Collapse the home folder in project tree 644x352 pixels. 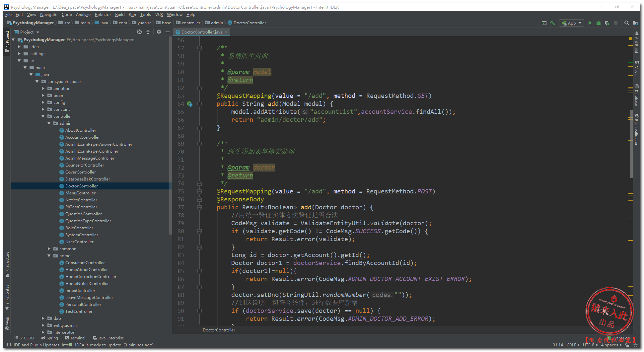tap(49, 256)
